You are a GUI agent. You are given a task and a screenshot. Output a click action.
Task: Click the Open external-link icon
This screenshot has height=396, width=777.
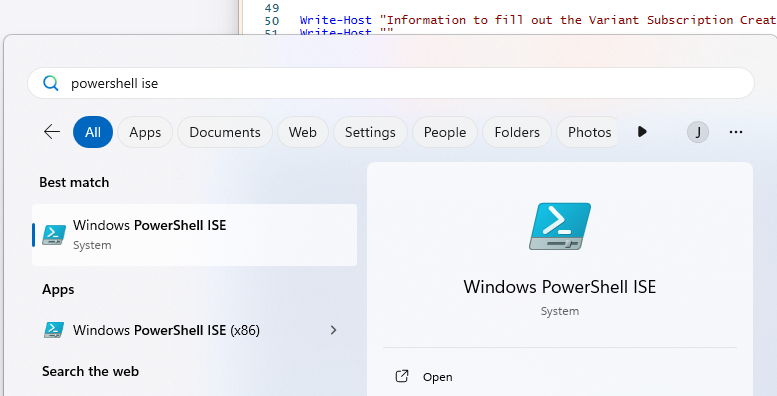(402, 377)
